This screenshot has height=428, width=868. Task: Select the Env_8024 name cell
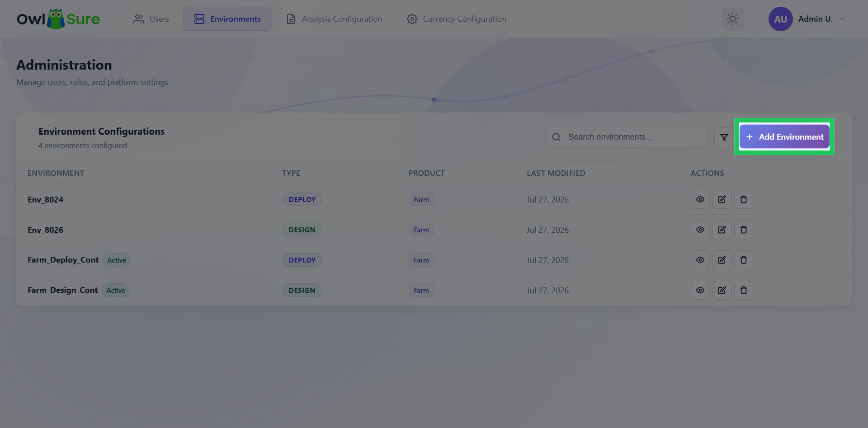click(45, 199)
